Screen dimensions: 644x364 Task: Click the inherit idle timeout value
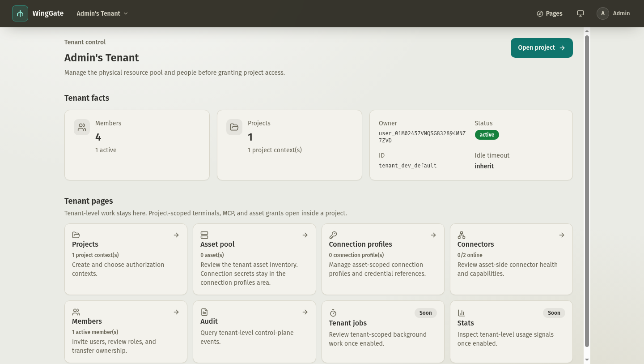click(x=484, y=166)
